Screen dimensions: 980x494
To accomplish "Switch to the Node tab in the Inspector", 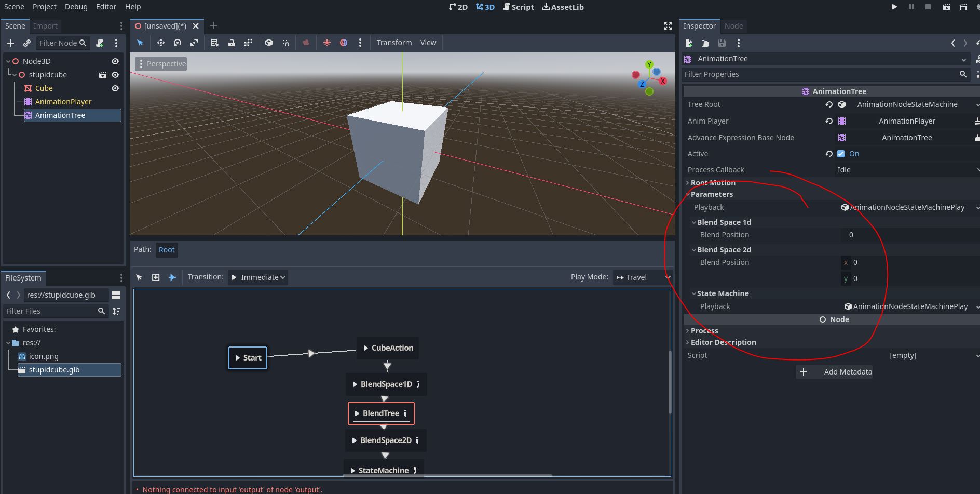I will tap(734, 26).
